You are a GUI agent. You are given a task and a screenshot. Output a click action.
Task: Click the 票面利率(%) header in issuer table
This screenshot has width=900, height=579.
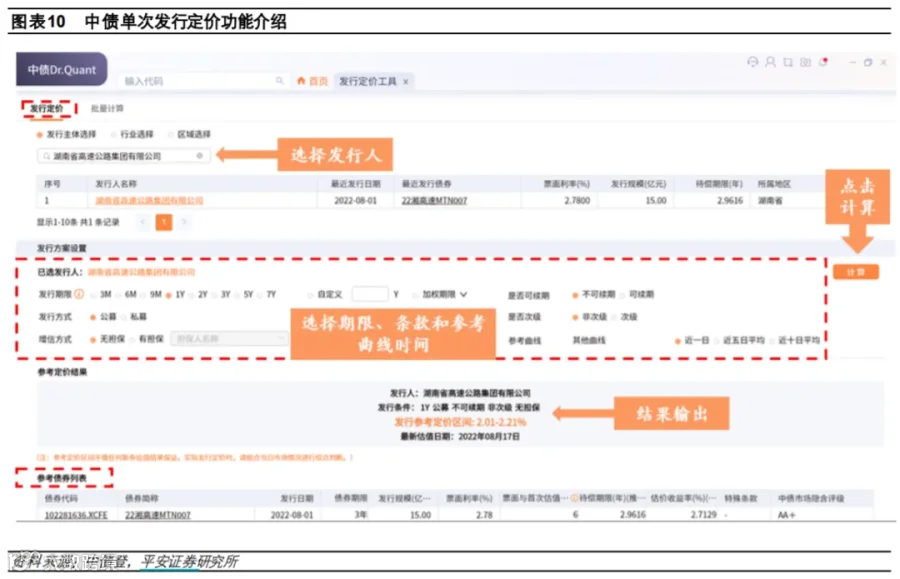567,184
